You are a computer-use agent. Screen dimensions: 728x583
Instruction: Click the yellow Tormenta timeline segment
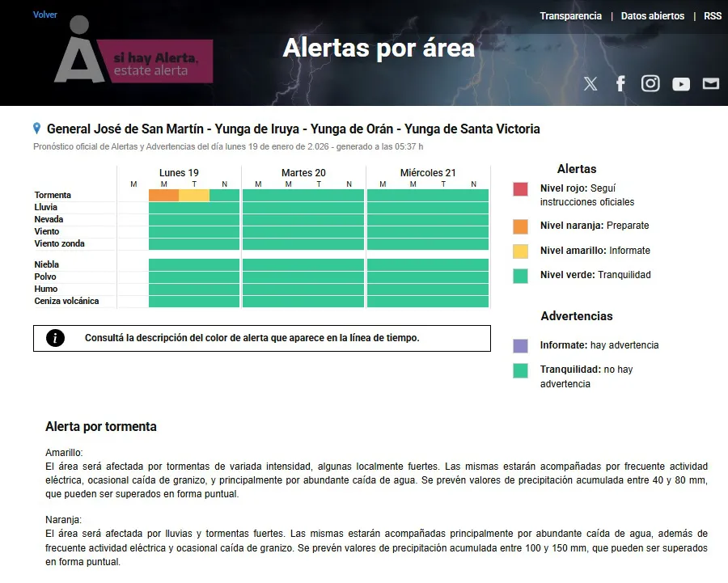(194, 194)
